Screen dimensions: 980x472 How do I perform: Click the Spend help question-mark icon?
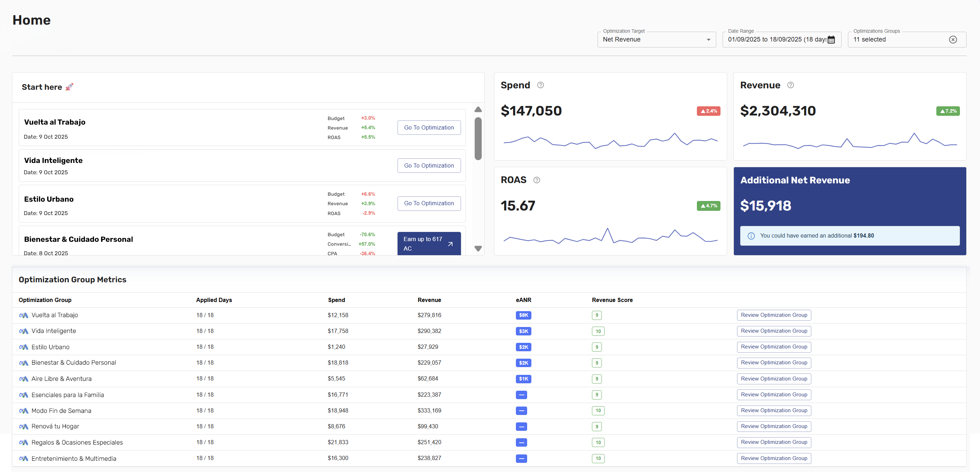(540, 85)
